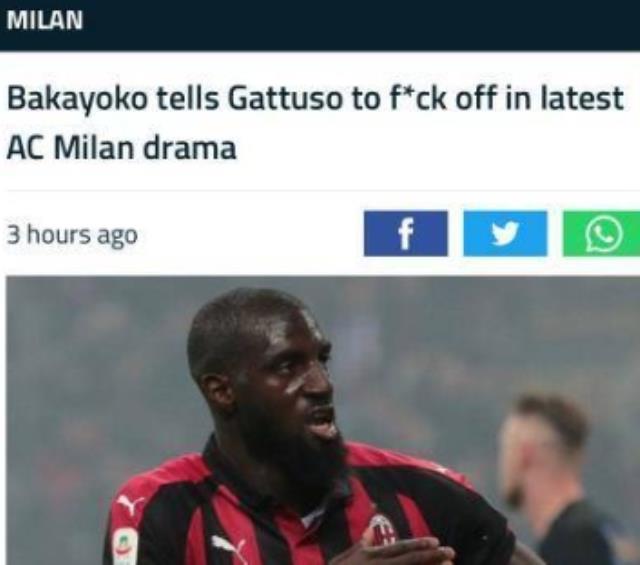Click the word 'Gattuso' in headline
This screenshot has height=565, width=640.
[284, 99]
